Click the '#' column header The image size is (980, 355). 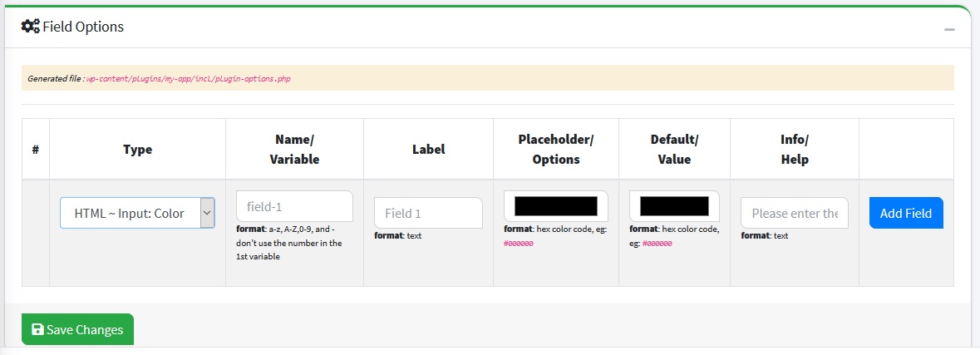tap(36, 150)
